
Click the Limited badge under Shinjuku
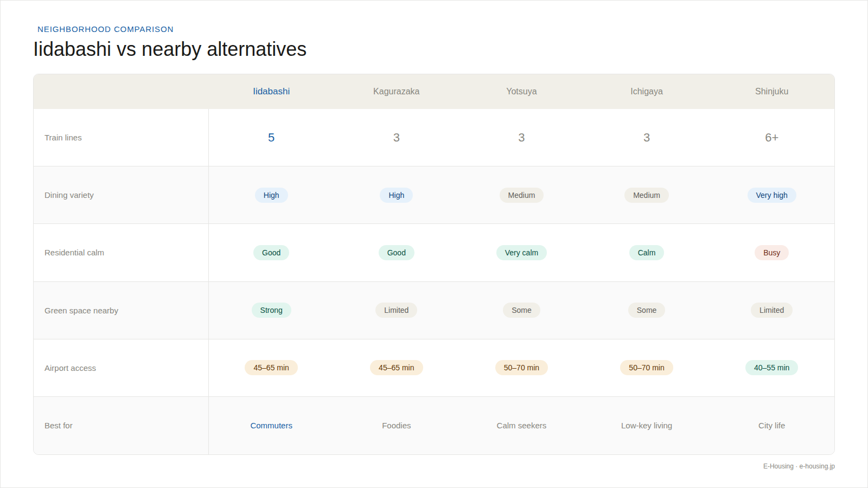(771, 310)
